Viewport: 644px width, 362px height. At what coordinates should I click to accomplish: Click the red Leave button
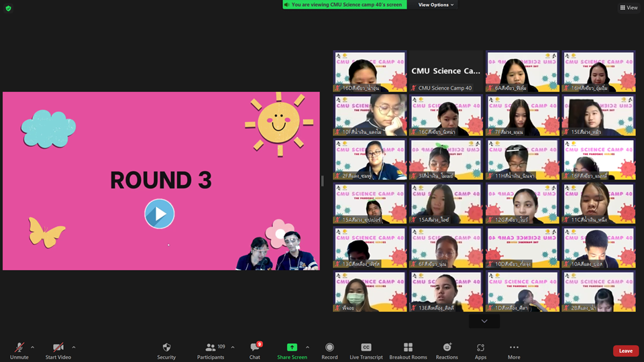click(x=625, y=351)
